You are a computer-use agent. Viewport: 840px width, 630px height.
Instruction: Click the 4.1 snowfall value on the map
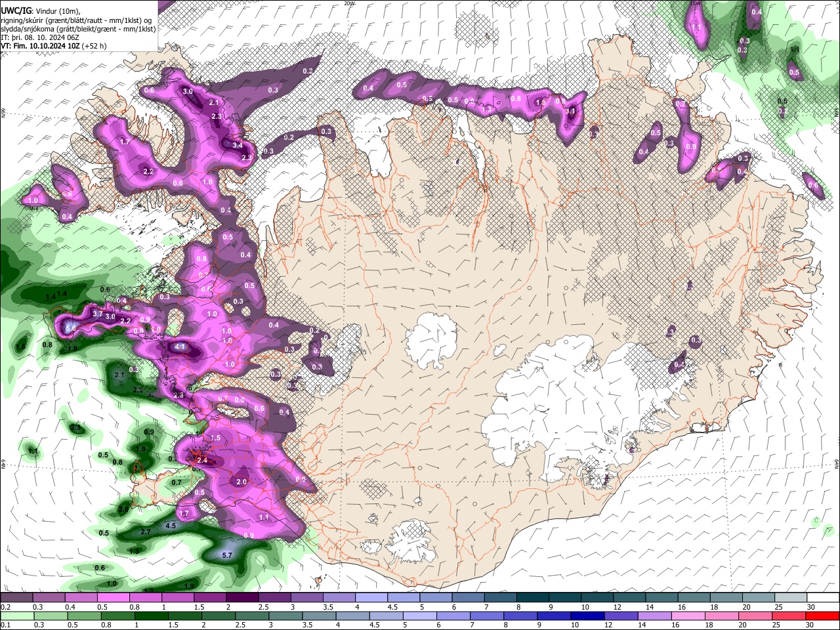(181, 346)
